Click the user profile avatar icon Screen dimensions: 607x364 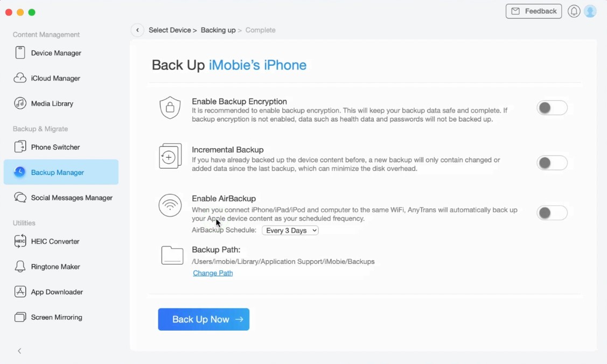[590, 11]
